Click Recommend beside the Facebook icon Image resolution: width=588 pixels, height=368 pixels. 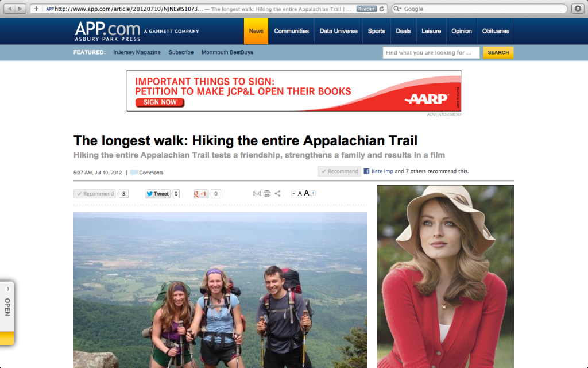[x=339, y=171]
